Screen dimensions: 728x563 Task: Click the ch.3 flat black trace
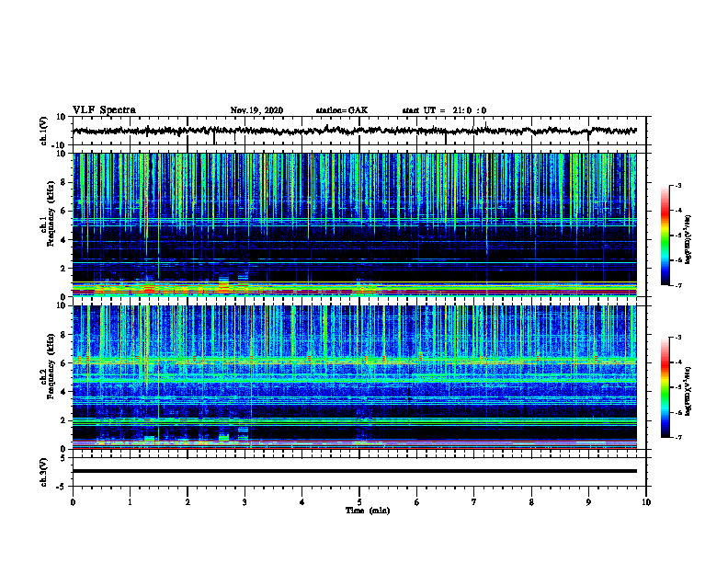(355, 471)
